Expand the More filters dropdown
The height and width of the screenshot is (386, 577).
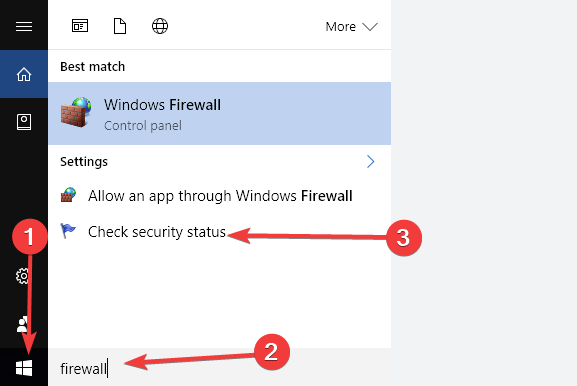point(351,26)
